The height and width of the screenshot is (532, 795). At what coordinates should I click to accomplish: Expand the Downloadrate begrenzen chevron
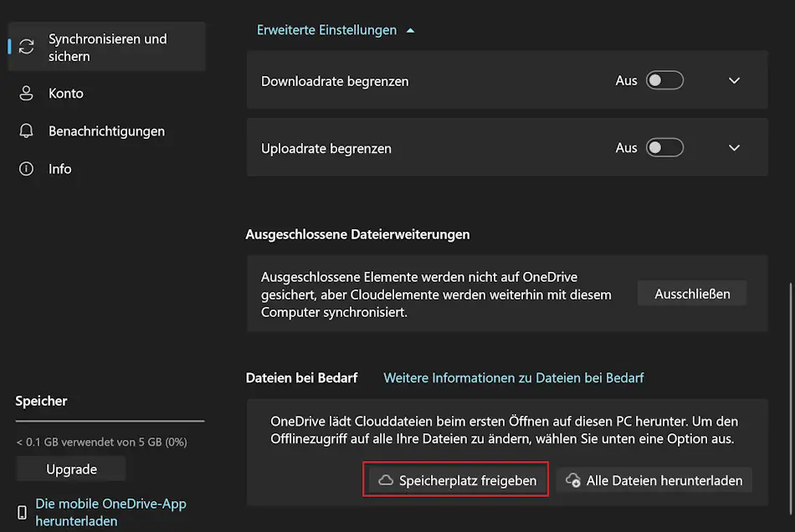coord(734,79)
